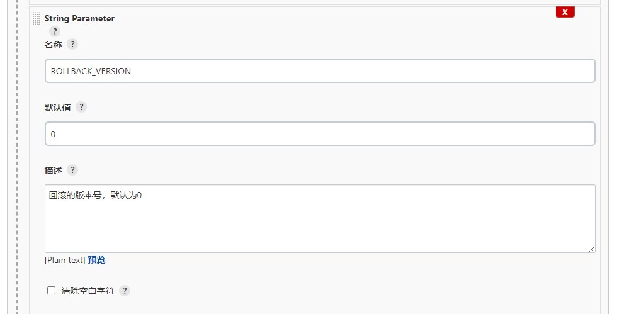Click the 名称 field label

point(53,45)
